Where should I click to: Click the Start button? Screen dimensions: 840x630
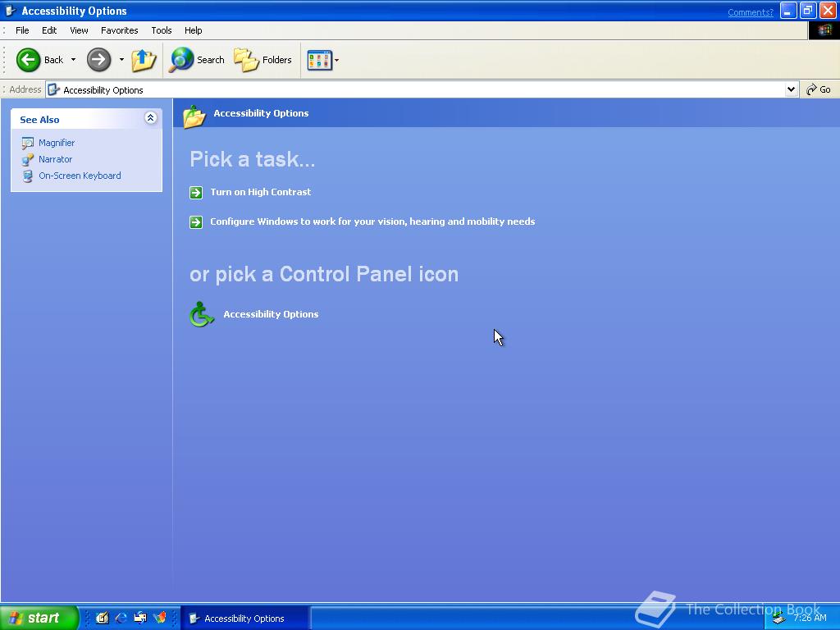[39, 618]
